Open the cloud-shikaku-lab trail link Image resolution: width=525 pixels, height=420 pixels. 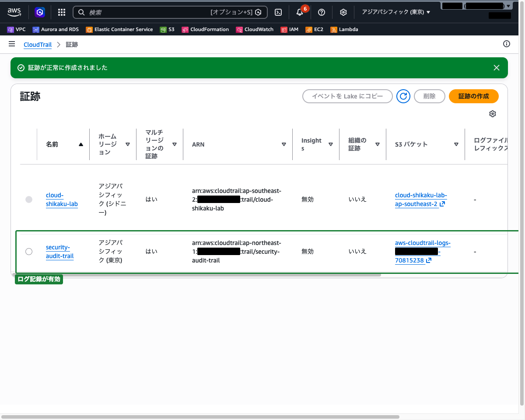[62, 200]
